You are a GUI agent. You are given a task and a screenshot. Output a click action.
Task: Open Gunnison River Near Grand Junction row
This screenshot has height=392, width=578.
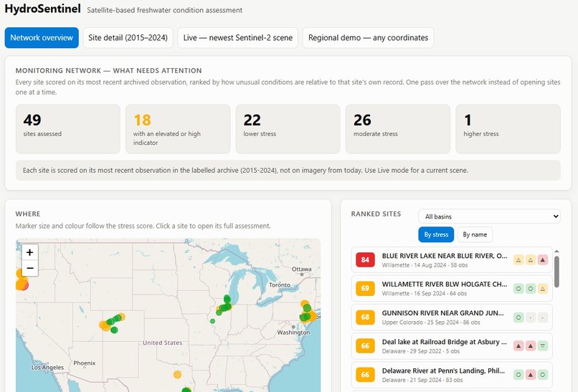point(452,317)
